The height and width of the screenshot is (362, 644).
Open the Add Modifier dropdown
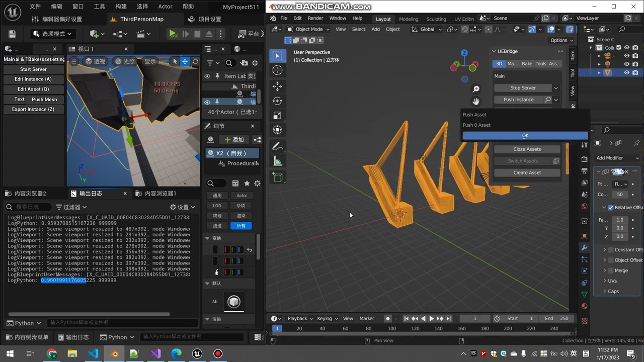[618, 158]
